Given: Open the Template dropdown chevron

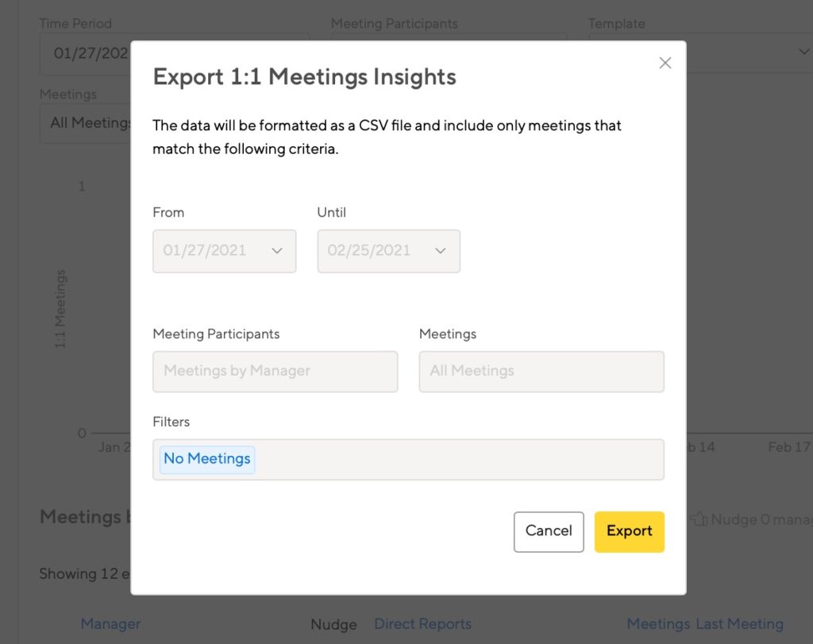Looking at the screenshot, I should pos(803,52).
